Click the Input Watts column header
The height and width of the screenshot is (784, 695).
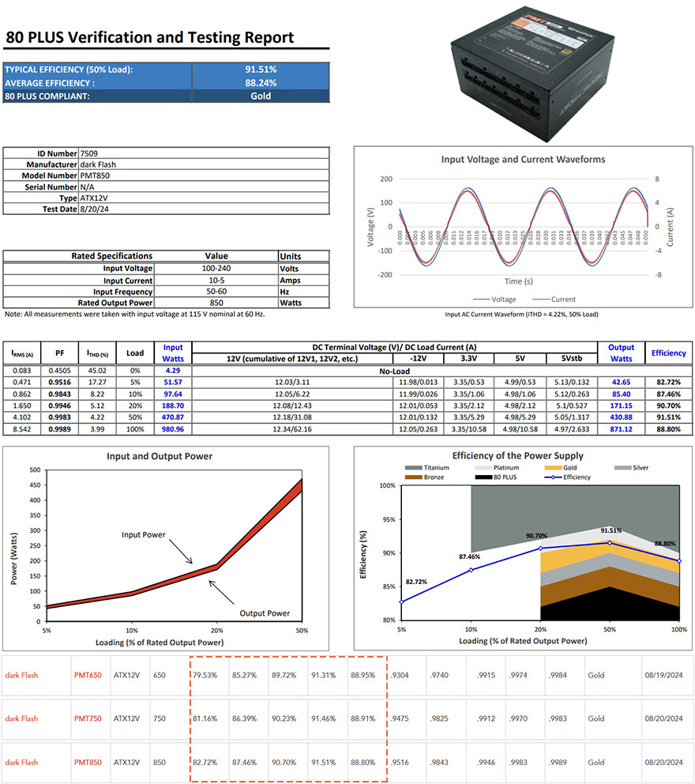point(172,352)
